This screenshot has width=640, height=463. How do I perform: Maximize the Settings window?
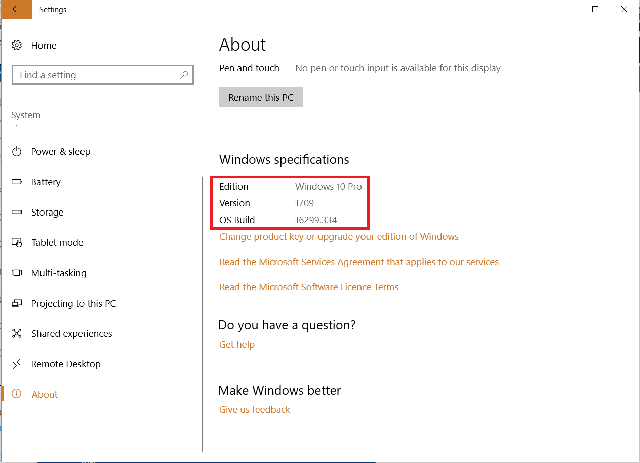point(595,9)
